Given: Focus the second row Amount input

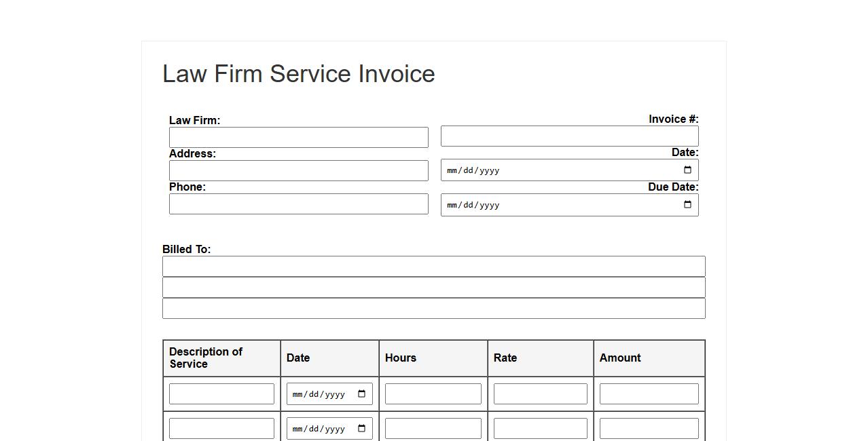Looking at the screenshot, I should [649, 429].
